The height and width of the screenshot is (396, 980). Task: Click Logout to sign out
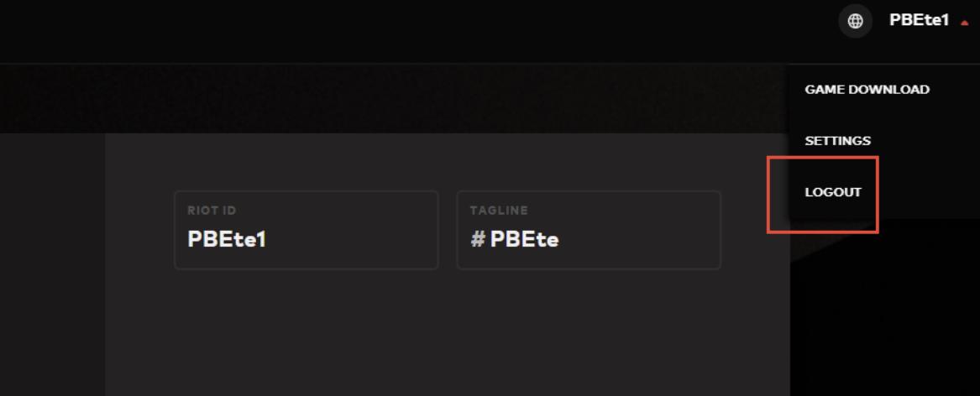pos(833,192)
